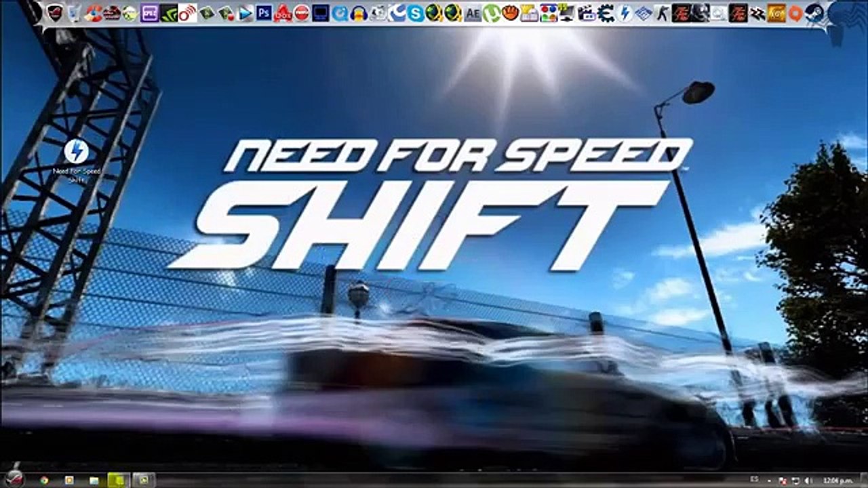Image resolution: width=868 pixels, height=488 pixels.
Task: Launch Photoshop from the top dock
Action: (264, 13)
